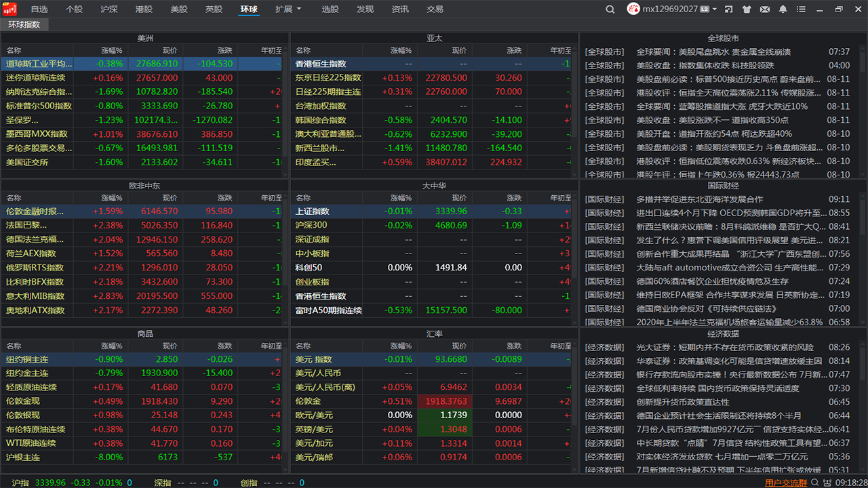Expand the account dropdown arrow next to mx129692027
The height and width of the screenshot is (488, 868).
pos(713,9)
